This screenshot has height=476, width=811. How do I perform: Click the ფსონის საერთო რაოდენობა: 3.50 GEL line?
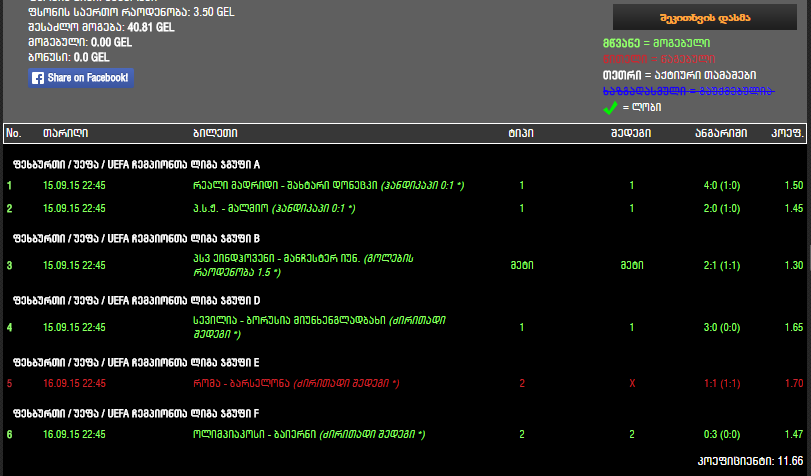click(131, 12)
